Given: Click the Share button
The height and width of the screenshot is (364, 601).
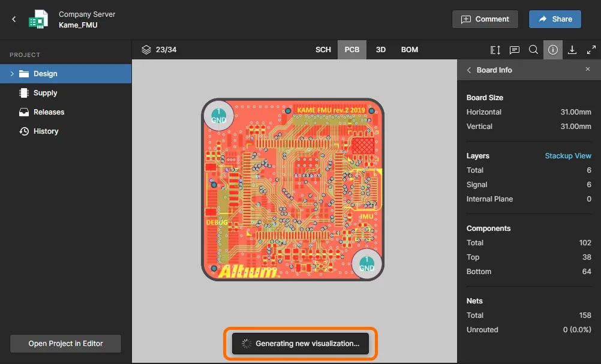Looking at the screenshot, I should click(x=555, y=19).
